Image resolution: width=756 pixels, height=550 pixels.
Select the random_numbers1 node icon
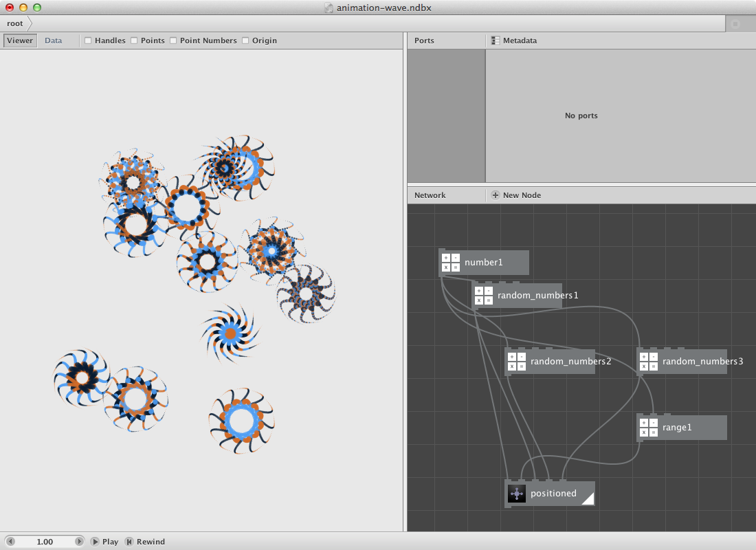484,295
